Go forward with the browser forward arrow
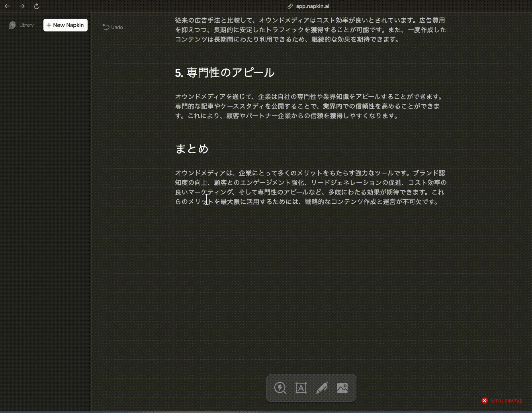This screenshot has height=413, width=532. point(22,6)
